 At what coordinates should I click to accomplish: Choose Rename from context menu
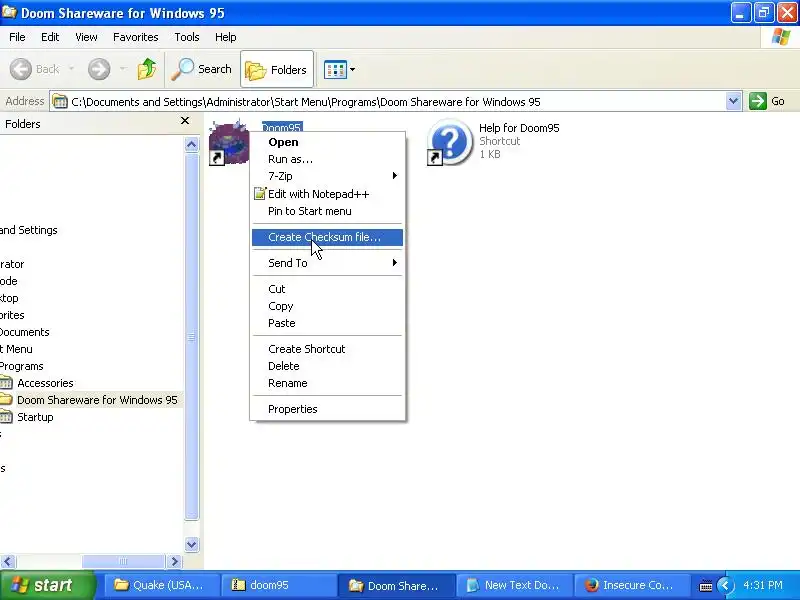pyautogui.click(x=328, y=383)
